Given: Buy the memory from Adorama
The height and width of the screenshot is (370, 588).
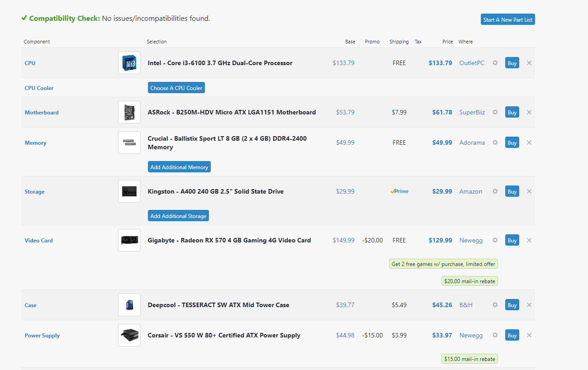Looking at the screenshot, I should click(512, 142).
